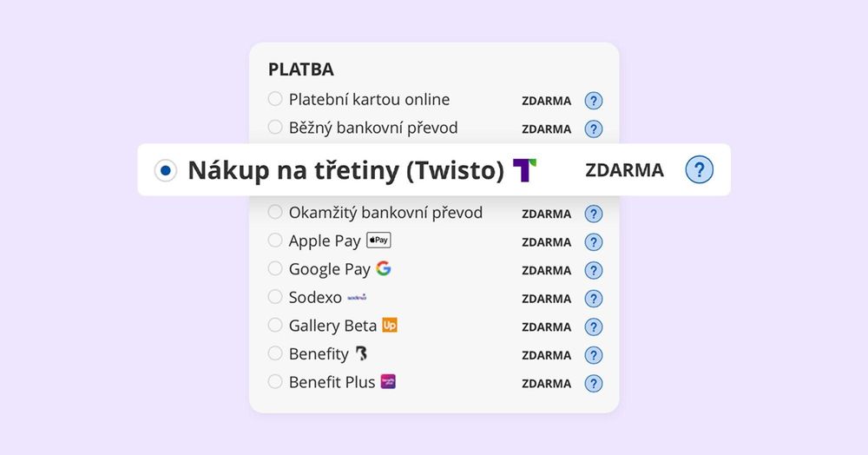Open help icon for Platební kartou online
Viewport: 868px width, 455px height.
click(x=594, y=101)
